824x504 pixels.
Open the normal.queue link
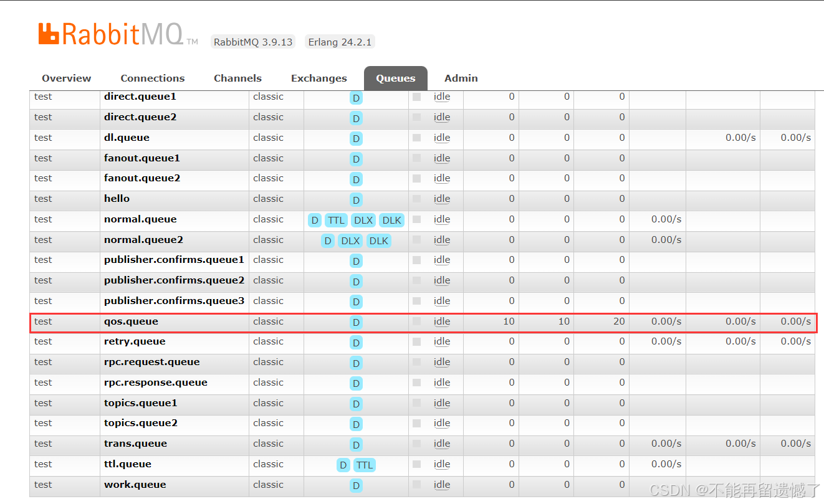tap(140, 219)
